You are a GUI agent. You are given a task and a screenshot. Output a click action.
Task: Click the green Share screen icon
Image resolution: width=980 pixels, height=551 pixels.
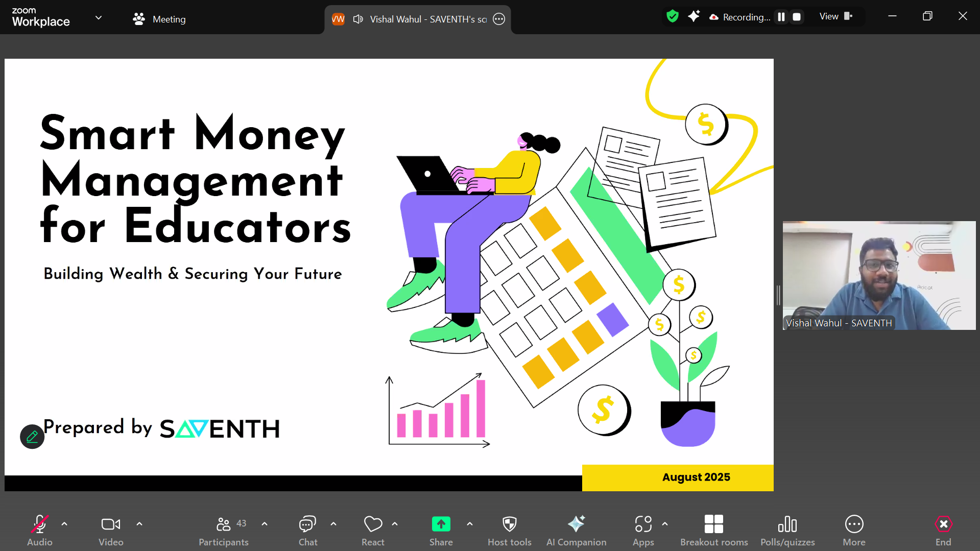pyautogui.click(x=441, y=524)
